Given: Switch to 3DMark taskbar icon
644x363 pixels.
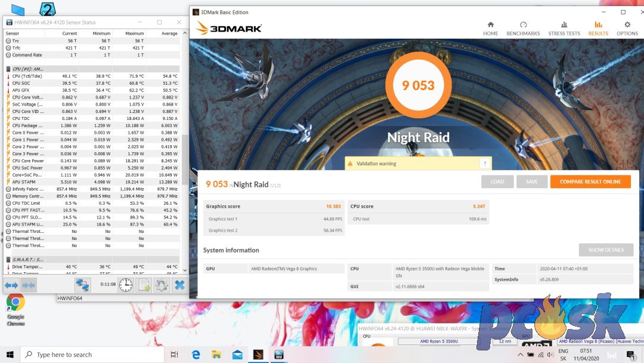Looking at the screenshot, I should coord(258,355).
